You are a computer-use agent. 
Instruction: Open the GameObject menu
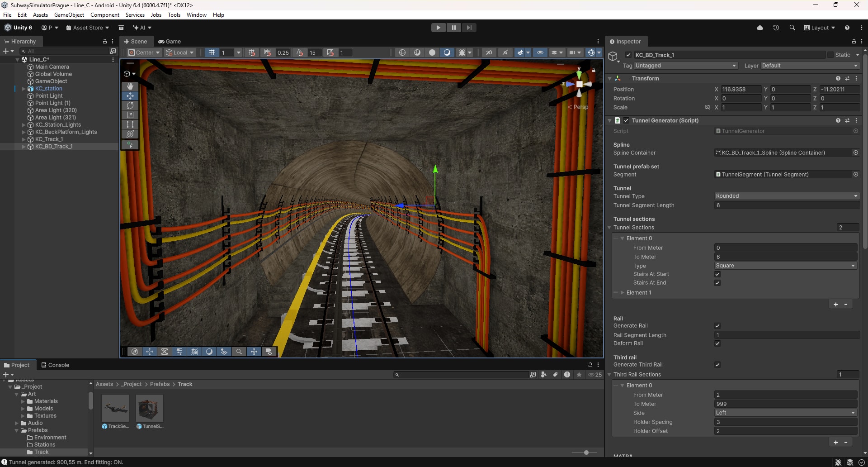coord(69,15)
